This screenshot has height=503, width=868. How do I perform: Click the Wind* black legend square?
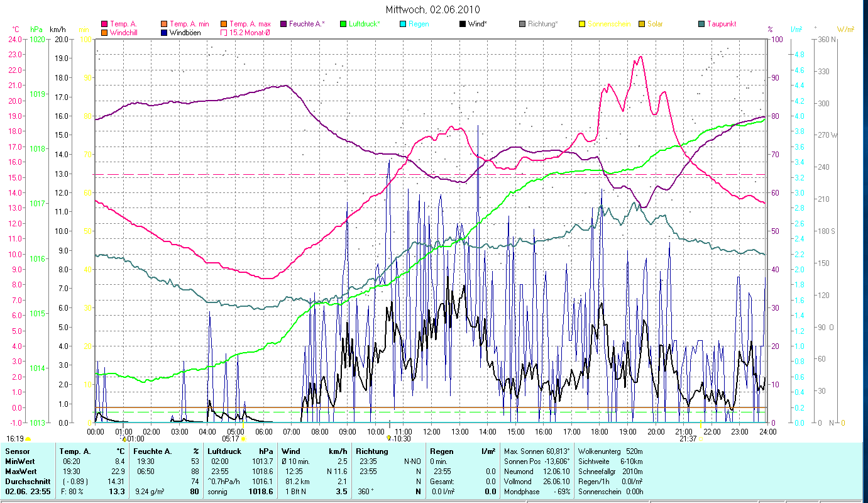coord(463,24)
